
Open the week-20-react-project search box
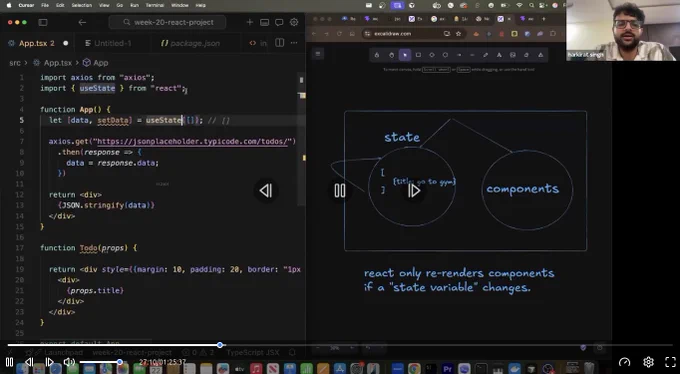[x=167, y=22]
